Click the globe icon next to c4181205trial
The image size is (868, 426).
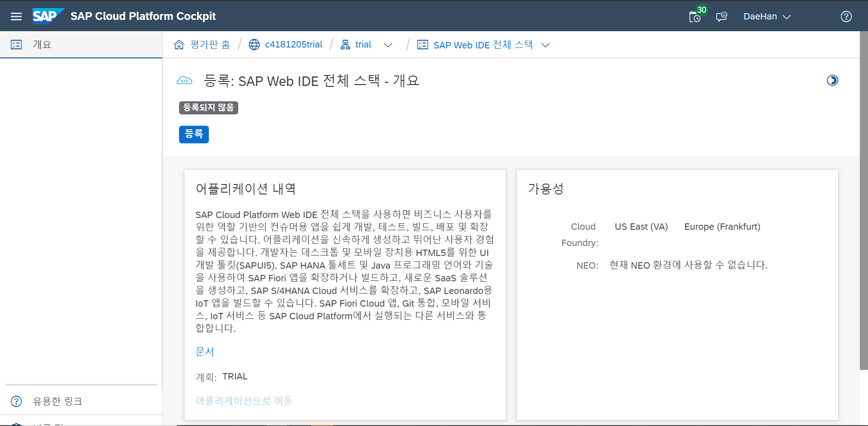point(255,45)
